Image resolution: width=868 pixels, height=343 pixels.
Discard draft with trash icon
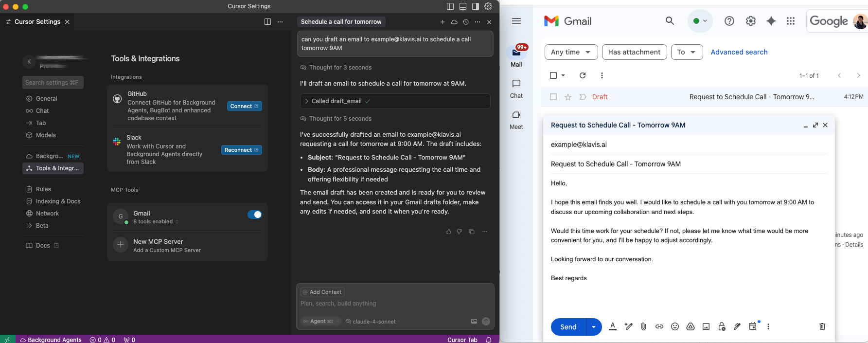pos(822,326)
